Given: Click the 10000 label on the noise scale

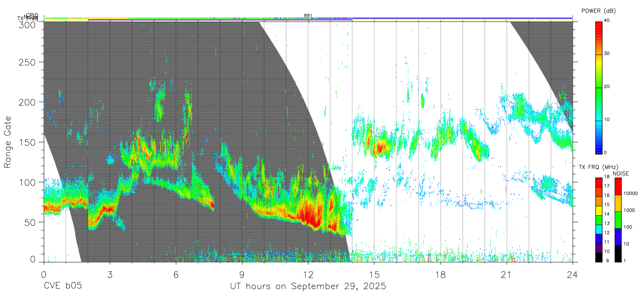Looking at the screenshot, I should pyautogui.click(x=631, y=193).
